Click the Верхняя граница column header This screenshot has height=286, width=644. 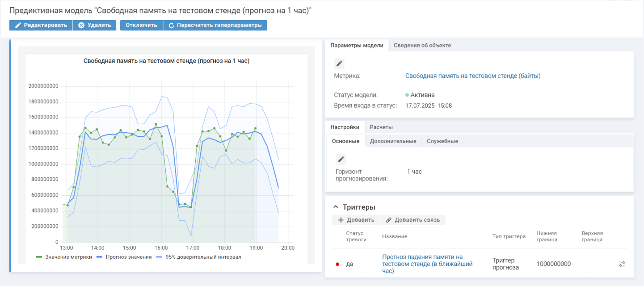(x=592, y=236)
